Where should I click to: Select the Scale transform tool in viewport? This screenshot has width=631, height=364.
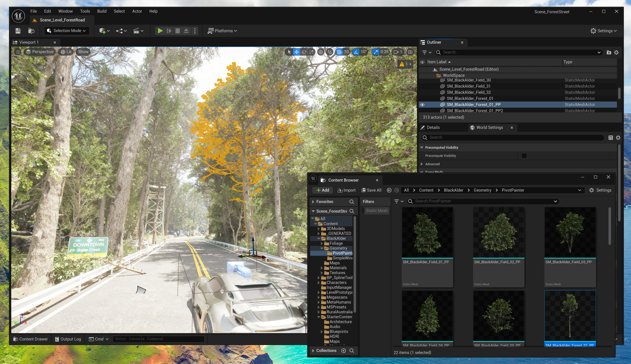pyautogui.click(x=311, y=52)
